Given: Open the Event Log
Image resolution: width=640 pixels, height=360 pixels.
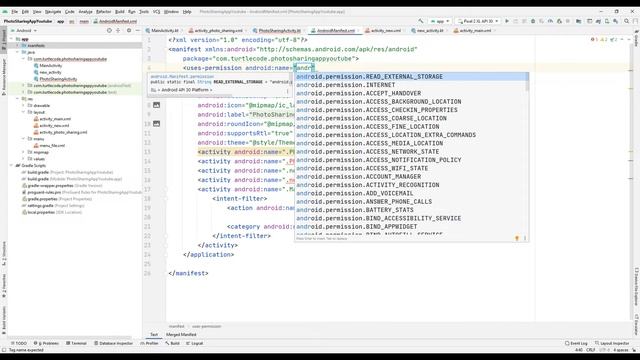Looking at the screenshot, I should pos(576,343).
